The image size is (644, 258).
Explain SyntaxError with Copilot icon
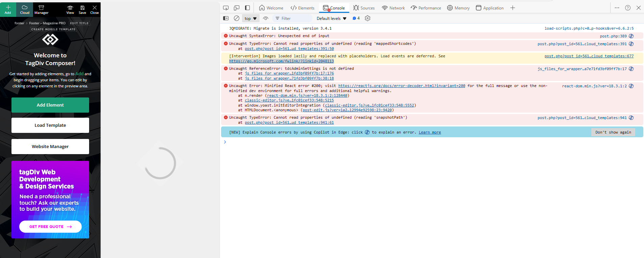[x=631, y=36]
